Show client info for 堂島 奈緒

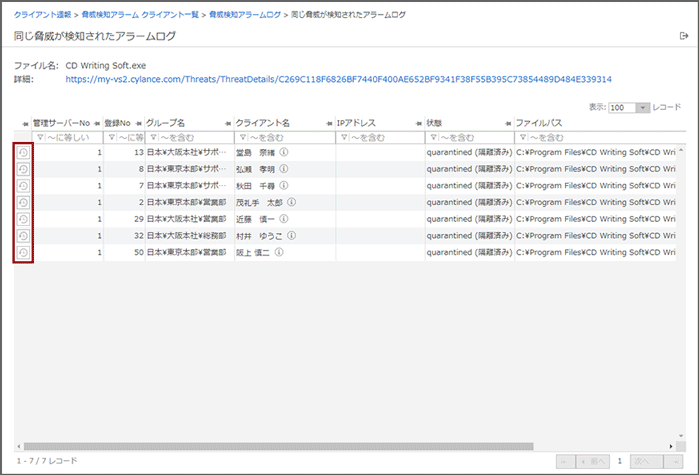(284, 152)
